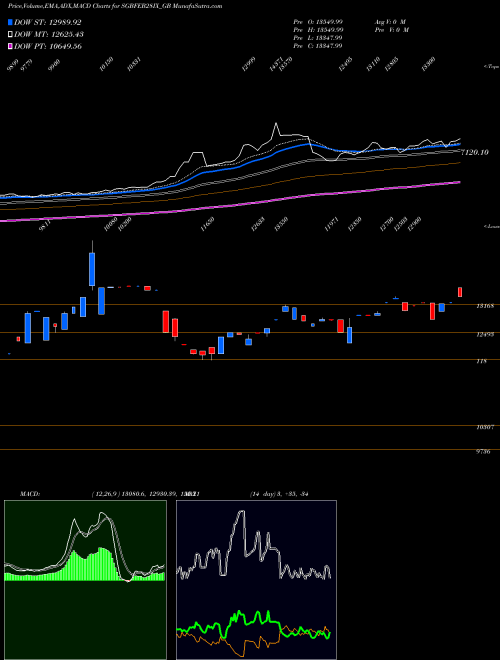This screenshot has width=500, height=660.
Task: Click the 'MACD:' indicator label
Action: 29,494
